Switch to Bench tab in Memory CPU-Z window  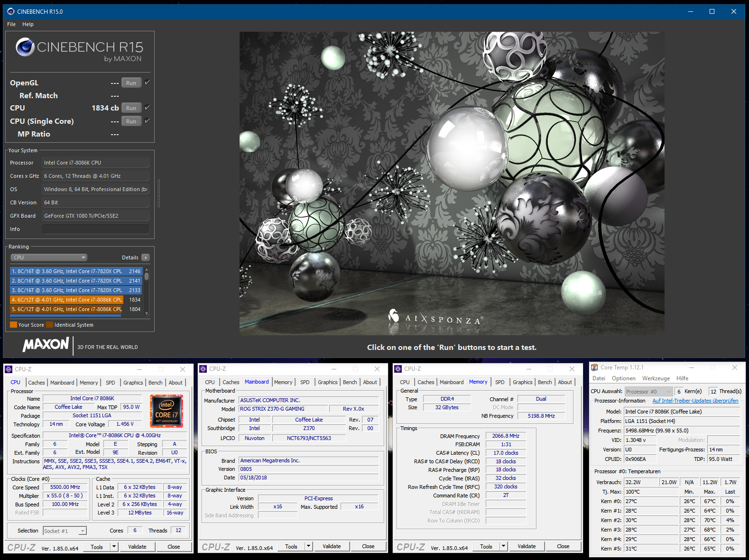pyautogui.click(x=545, y=382)
